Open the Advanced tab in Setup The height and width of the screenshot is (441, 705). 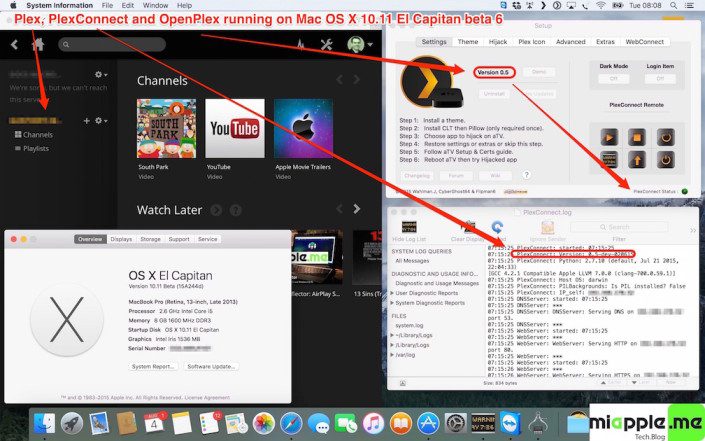tap(571, 42)
